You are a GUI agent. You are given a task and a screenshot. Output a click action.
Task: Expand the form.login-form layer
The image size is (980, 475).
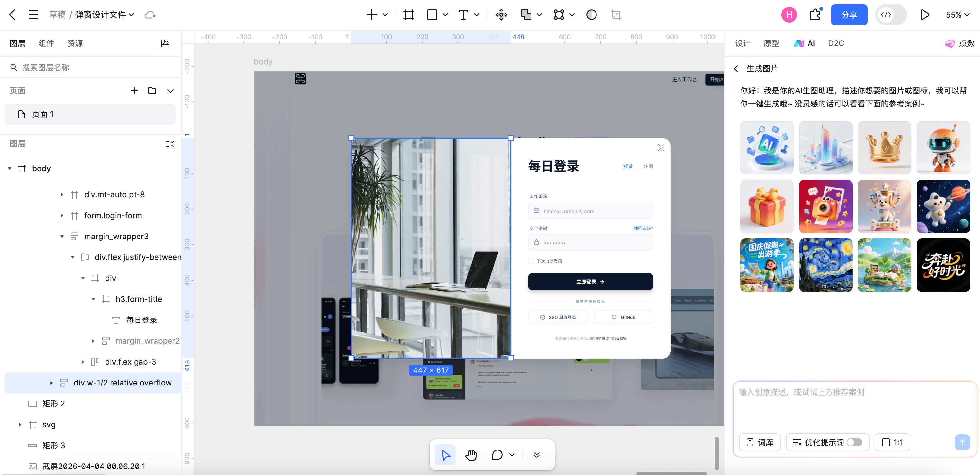click(x=62, y=215)
